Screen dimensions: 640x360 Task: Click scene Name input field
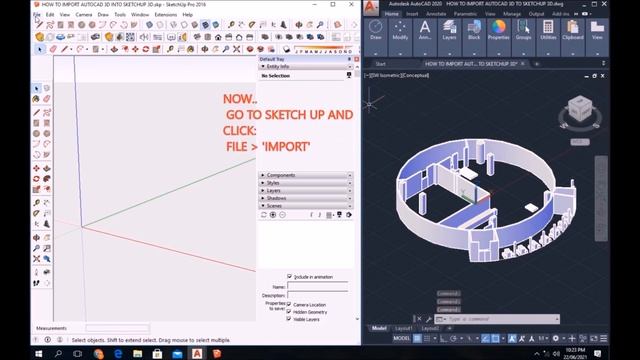[318, 286]
